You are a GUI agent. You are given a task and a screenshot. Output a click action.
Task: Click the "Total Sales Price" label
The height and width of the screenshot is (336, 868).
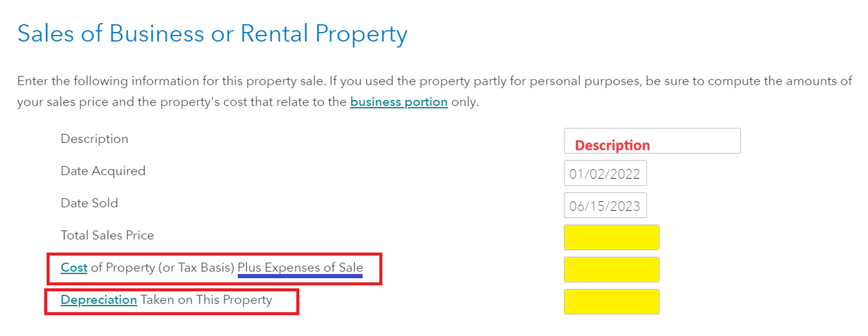[107, 235]
